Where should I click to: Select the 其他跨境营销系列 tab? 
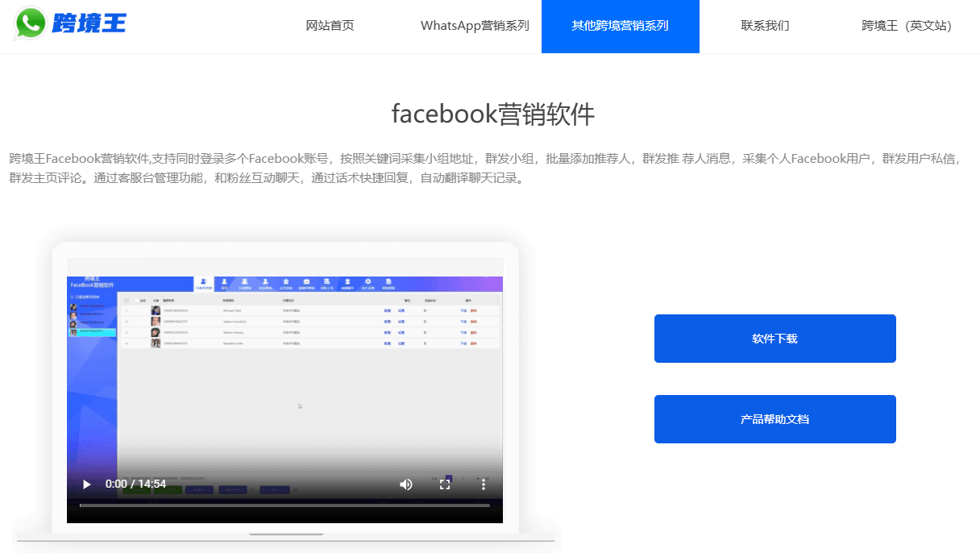pyautogui.click(x=620, y=26)
